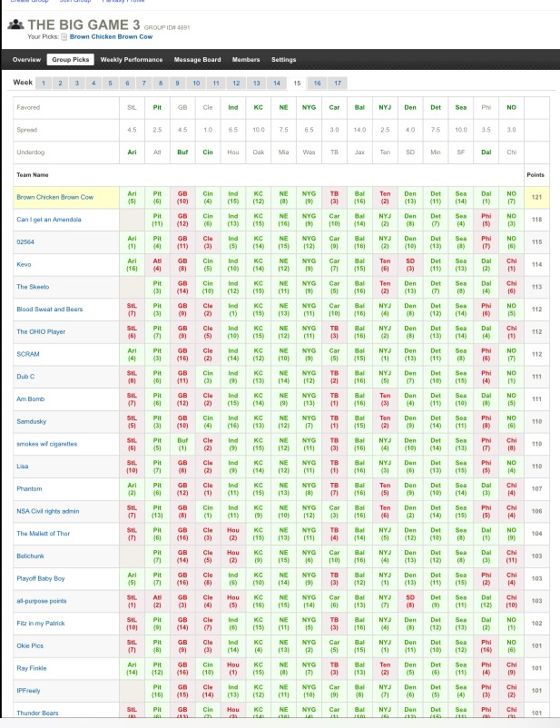This screenshot has height=728, width=560.
Task: View week 8 picks
Action: [160, 83]
